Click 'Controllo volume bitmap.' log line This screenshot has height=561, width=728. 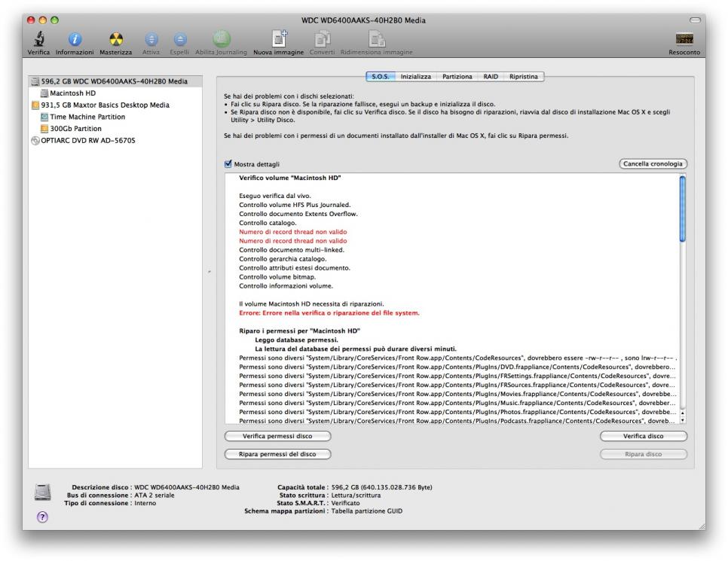pyautogui.click(x=277, y=277)
